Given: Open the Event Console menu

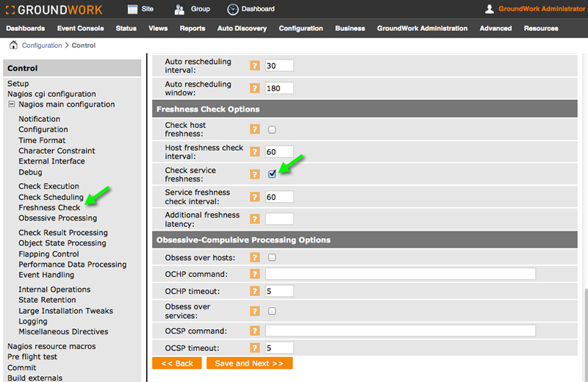Looking at the screenshot, I should (81, 29).
